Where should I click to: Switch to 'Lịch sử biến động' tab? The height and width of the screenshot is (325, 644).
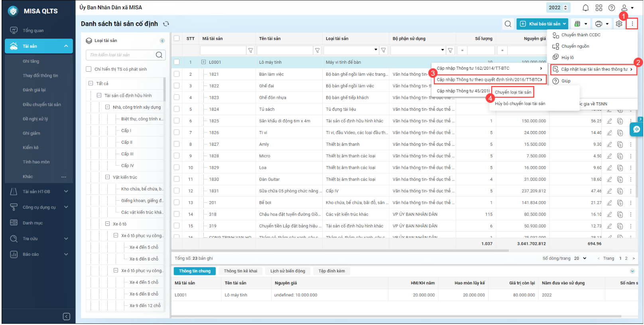[x=288, y=271]
